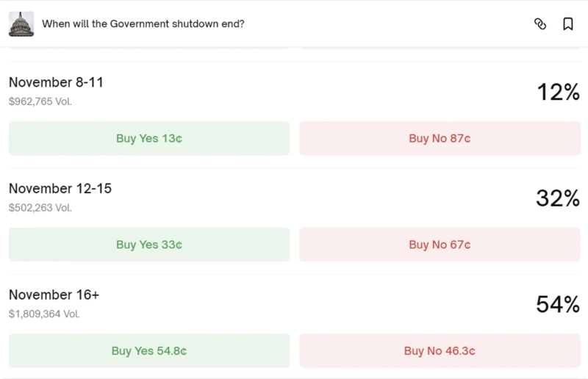Select the November 8-11 outcome label

click(x=56, y=83)
